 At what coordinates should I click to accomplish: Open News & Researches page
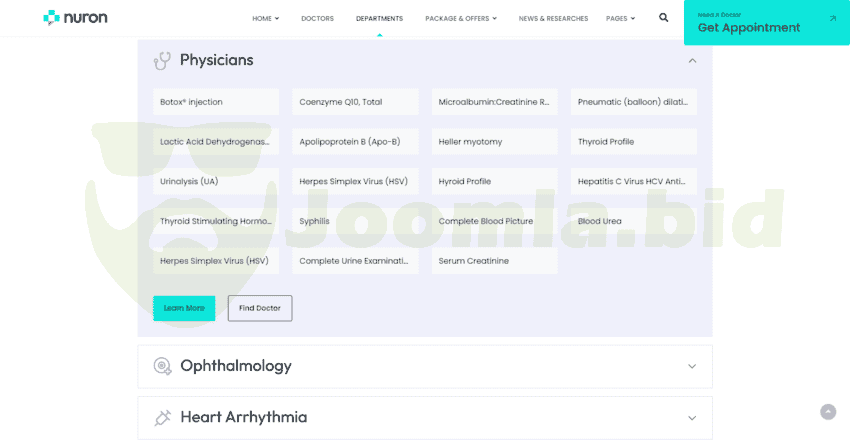tap(553, 18)
